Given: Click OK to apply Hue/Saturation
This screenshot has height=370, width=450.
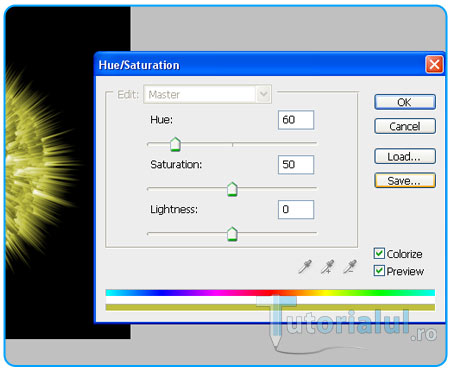Looking at the screenshot, I should [x=405, y=102].
